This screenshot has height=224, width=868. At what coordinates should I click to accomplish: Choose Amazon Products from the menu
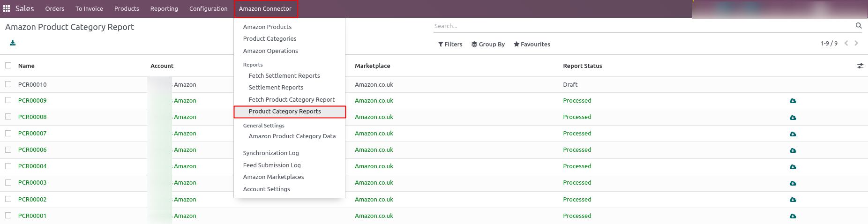(267, 27)
